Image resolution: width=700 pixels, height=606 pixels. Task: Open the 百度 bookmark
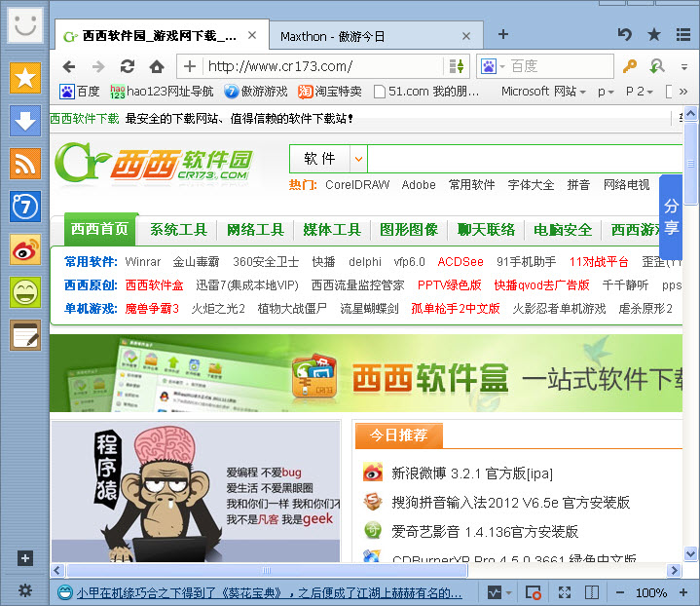click(80, 92)
